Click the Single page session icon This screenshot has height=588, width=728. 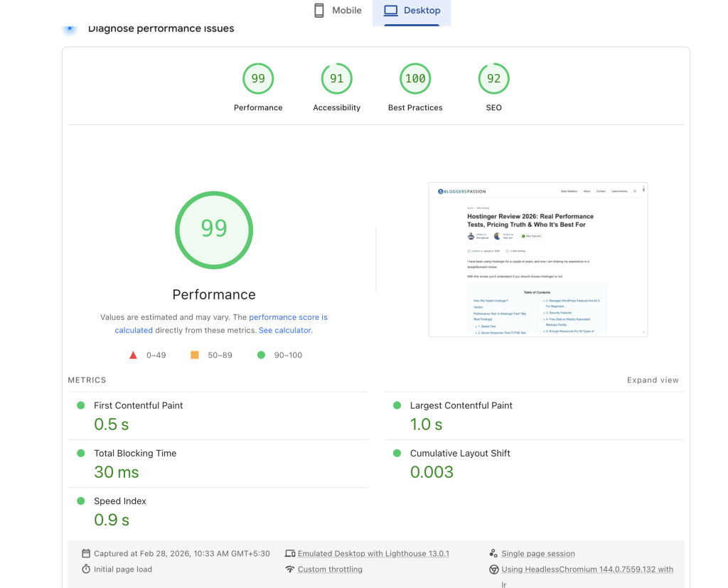(x=493, y=553)
